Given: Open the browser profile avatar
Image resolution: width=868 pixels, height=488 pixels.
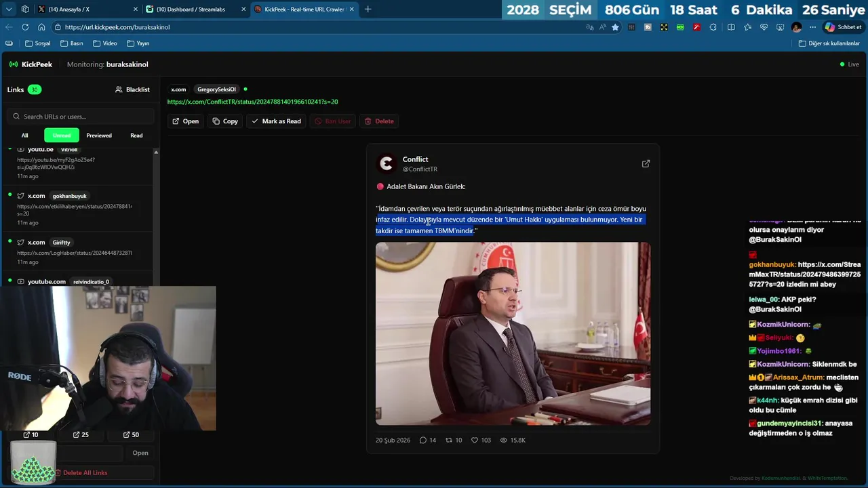Looking at the screenshot, I should (x=796, y=27).
